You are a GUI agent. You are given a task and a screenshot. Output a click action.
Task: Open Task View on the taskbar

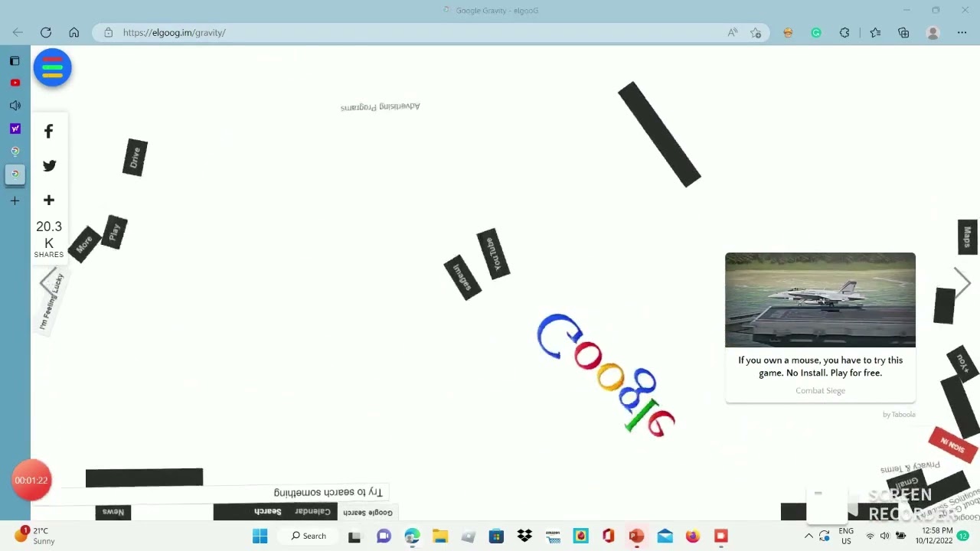354,536
